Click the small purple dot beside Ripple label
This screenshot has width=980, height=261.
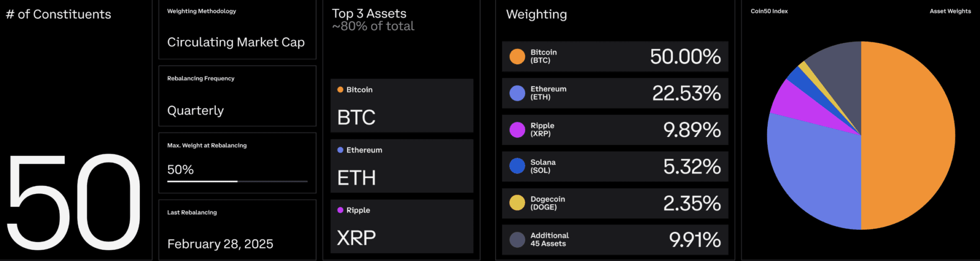pyautogui.click(x=340, y=210)
